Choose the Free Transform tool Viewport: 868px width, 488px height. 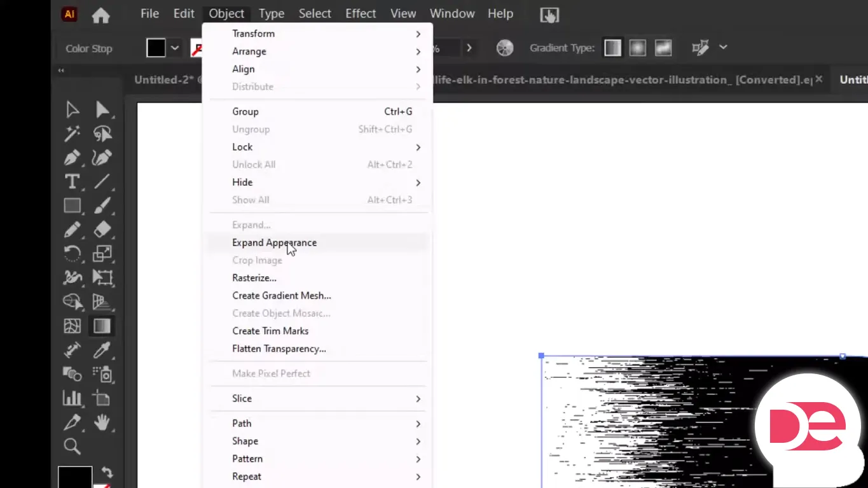point(102,278)
